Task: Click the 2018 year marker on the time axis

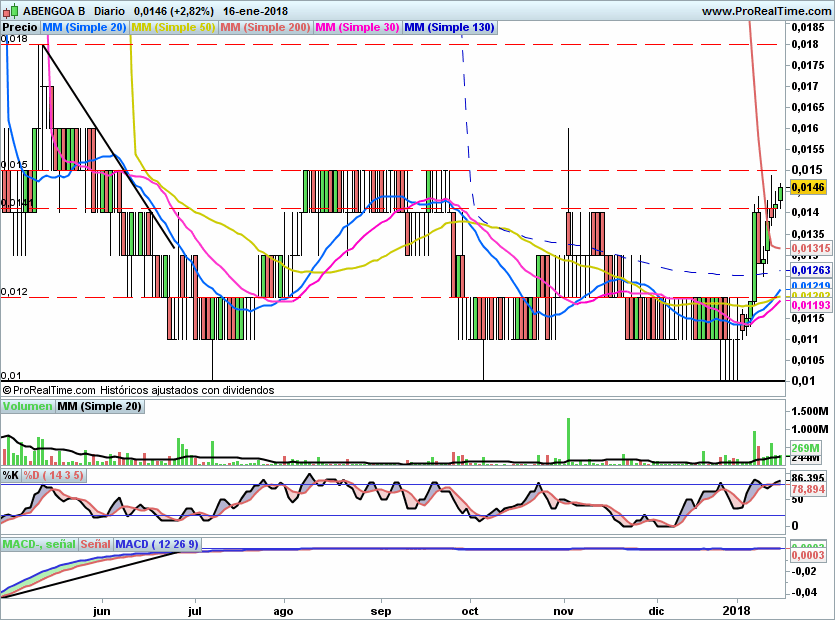Action: point(737,610)
